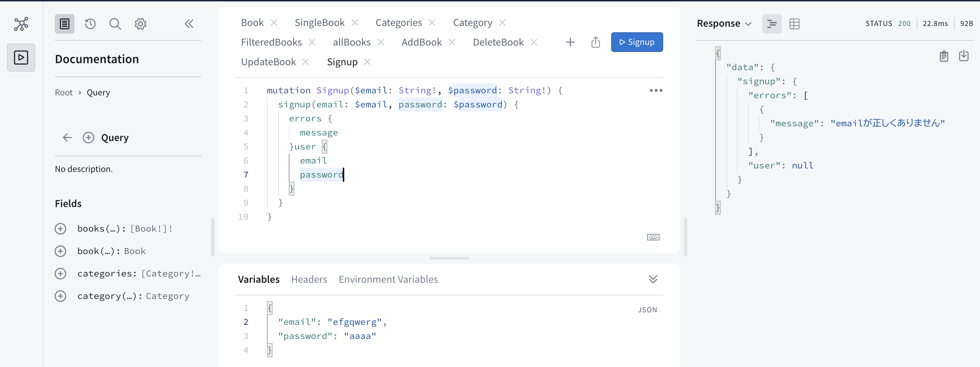Image resolution: width=980 pixels, height=367 pixels.
Task: Close the FilteredBooks tab
Action: (x=312, y=42)
